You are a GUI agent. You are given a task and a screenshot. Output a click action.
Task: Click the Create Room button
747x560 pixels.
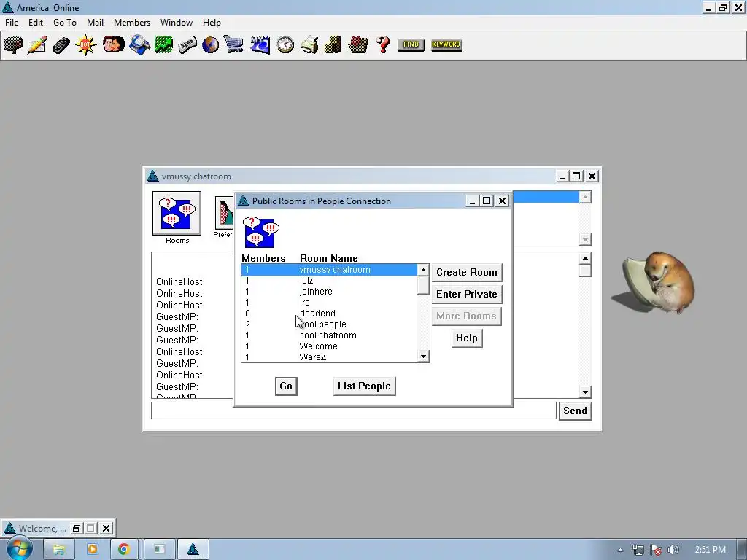click(467, 273)
